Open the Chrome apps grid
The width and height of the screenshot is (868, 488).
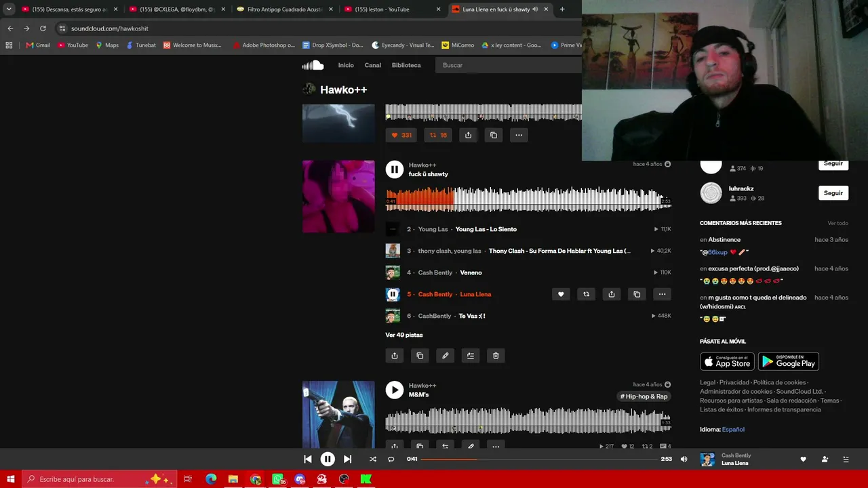(9, 45)
